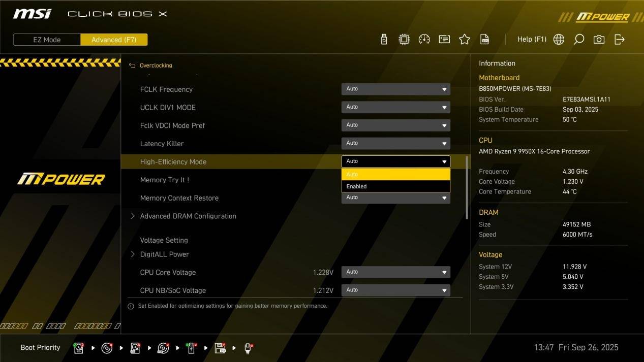
Task: Click the CPU chip icon in toolbar
Action: (404, 40)
